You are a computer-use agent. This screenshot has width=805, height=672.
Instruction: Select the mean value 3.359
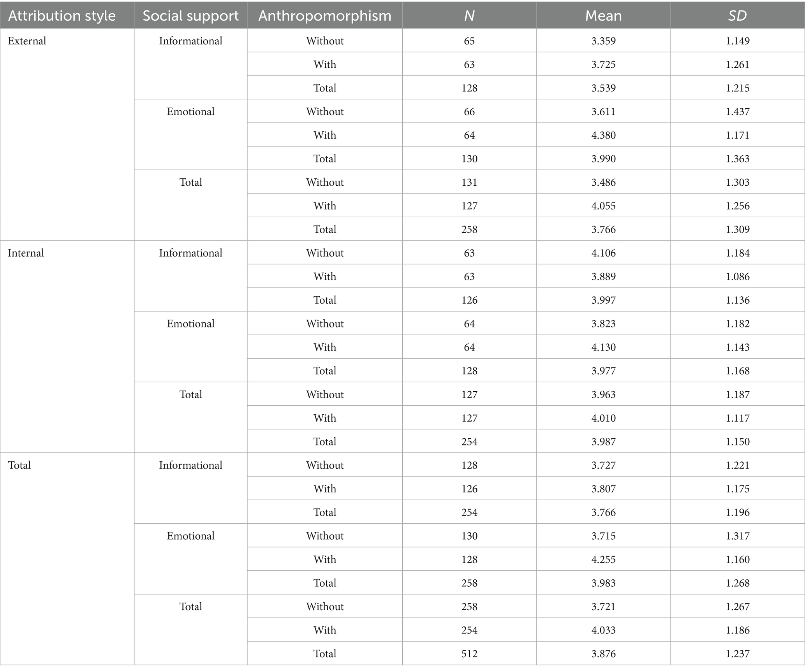point(603,41)
